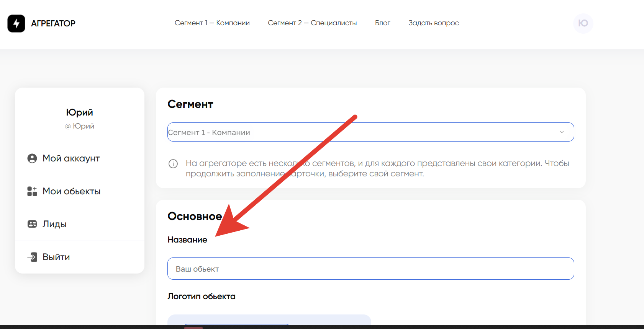
Task: Focus the Название field with Ваш объект placeholder
Action: (370, 269)
